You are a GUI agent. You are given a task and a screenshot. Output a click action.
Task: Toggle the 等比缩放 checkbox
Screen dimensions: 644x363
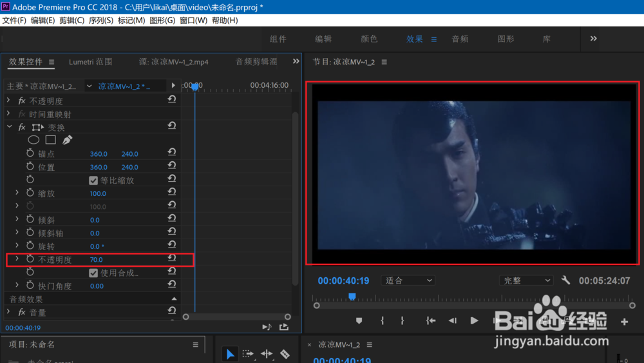[x=93, y=181]
